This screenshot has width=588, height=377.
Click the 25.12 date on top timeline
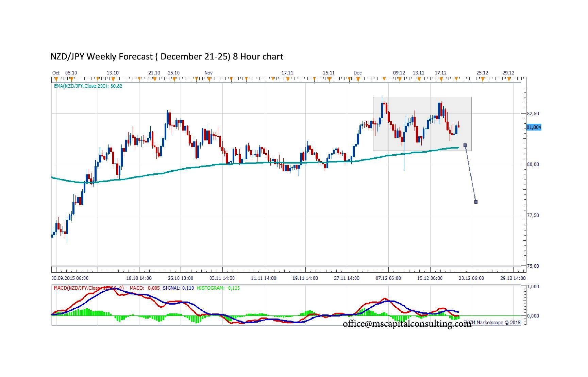coord(482,73)
